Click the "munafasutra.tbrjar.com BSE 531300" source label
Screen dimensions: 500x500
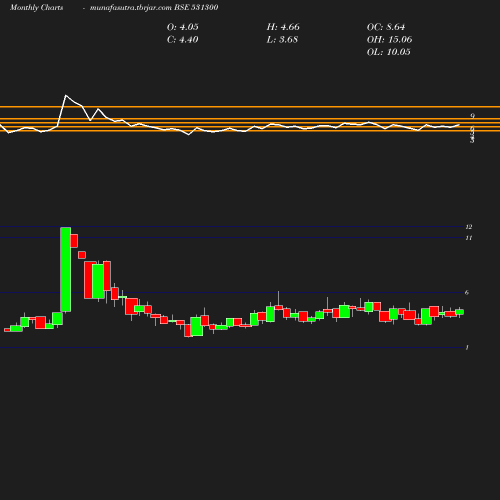[154, 8]
